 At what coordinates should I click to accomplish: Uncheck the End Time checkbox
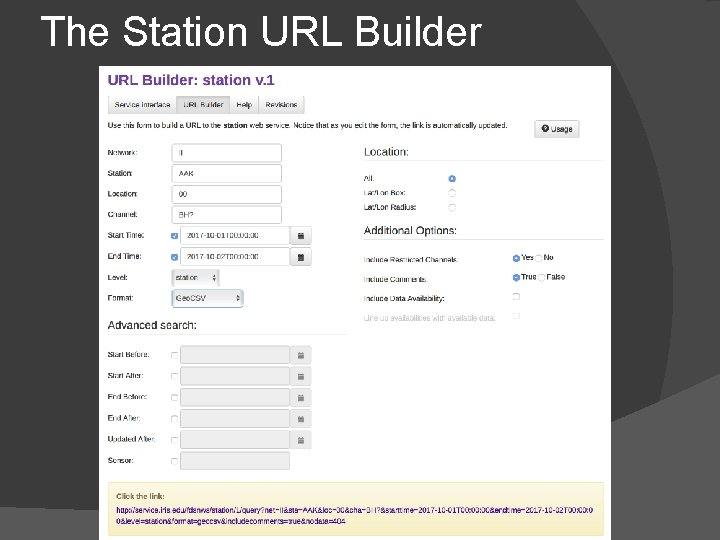coord(174,257)
